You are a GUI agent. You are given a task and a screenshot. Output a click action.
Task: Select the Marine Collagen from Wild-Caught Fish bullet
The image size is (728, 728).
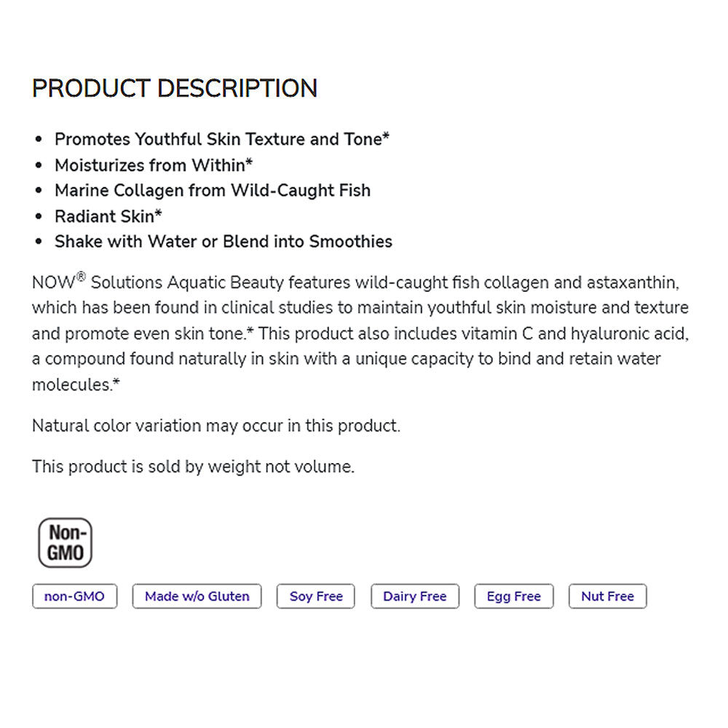click(x=213, y=191)
